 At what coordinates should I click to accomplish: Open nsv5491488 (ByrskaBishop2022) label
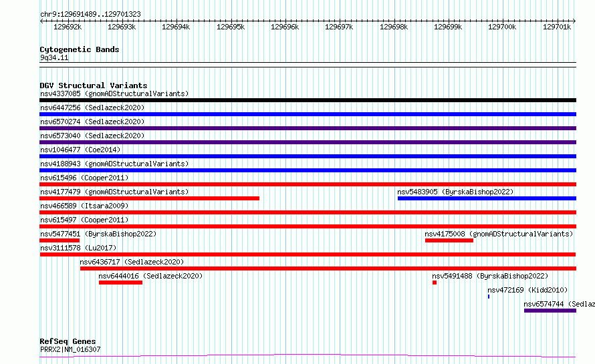coord(490,276)
